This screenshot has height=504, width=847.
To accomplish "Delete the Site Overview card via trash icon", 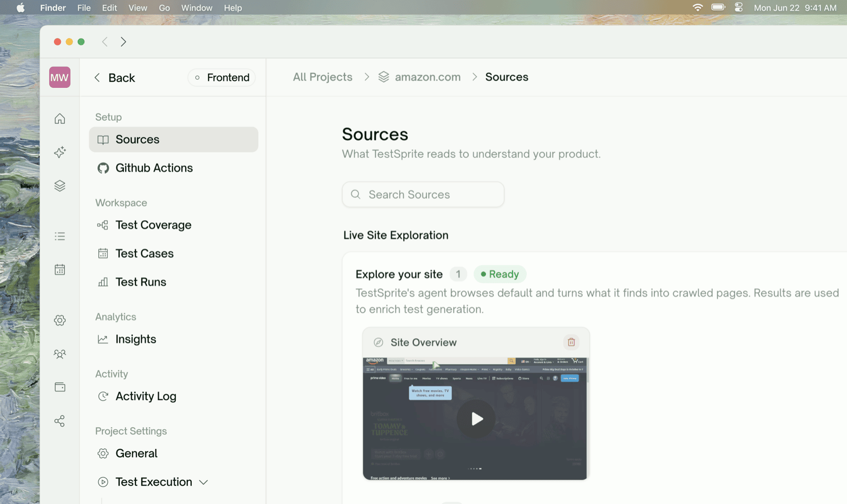I will pos(571,342).
